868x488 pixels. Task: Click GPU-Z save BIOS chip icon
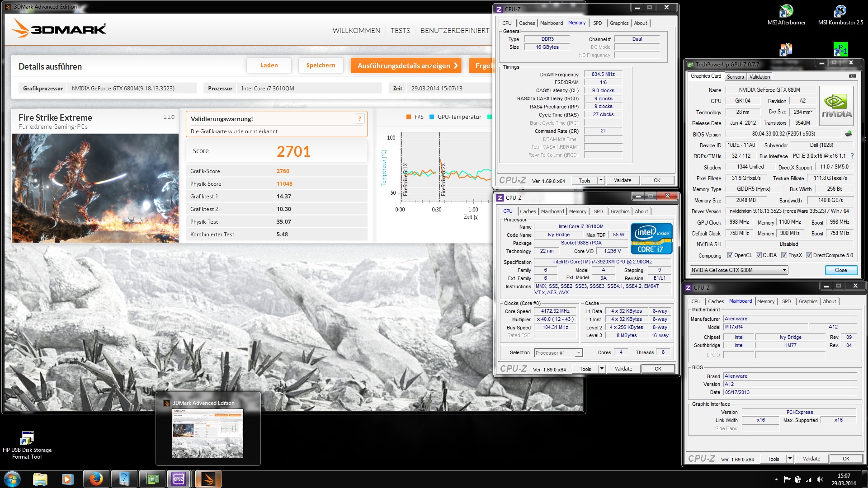(849, 134)
